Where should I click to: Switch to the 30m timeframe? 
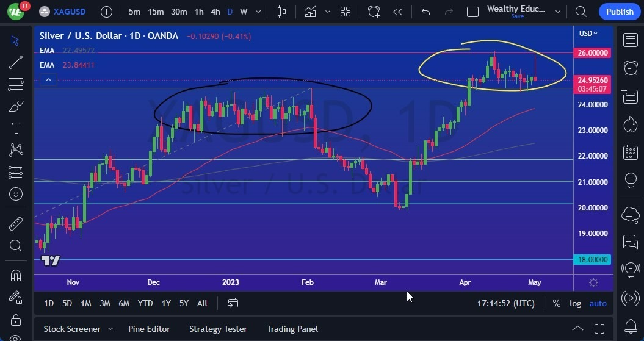[x=179, y=12]
